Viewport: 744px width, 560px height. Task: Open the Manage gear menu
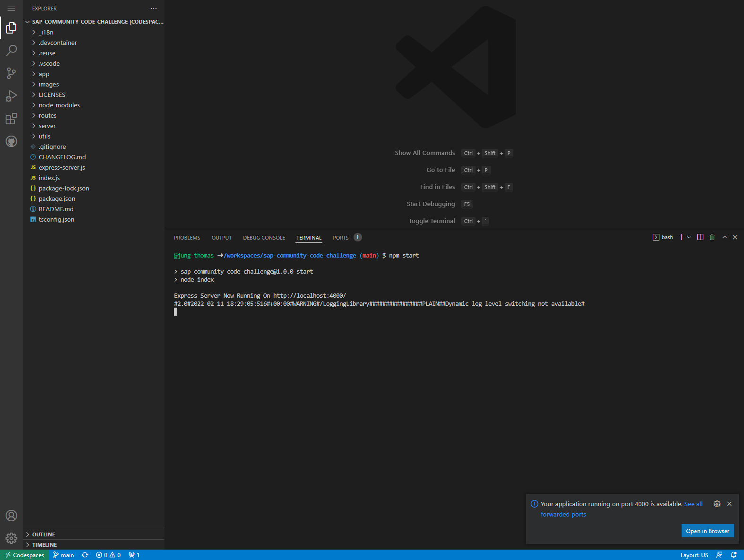pos(11,538)
